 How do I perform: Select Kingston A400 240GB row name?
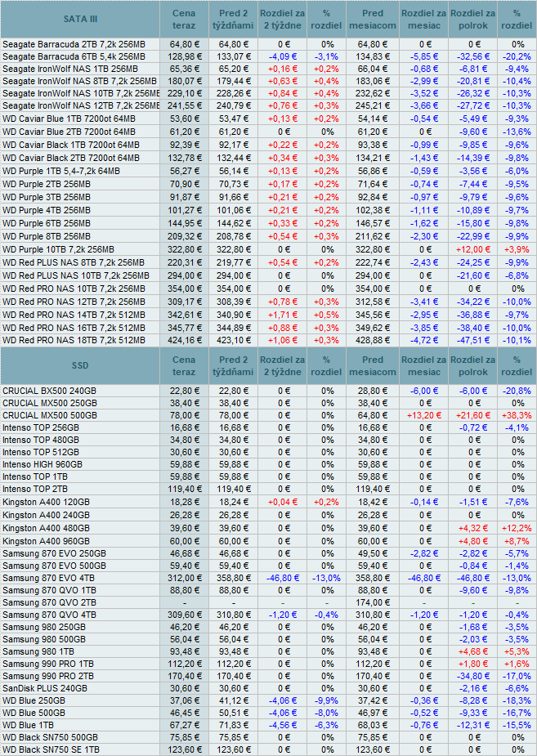(x=46, y=515)
